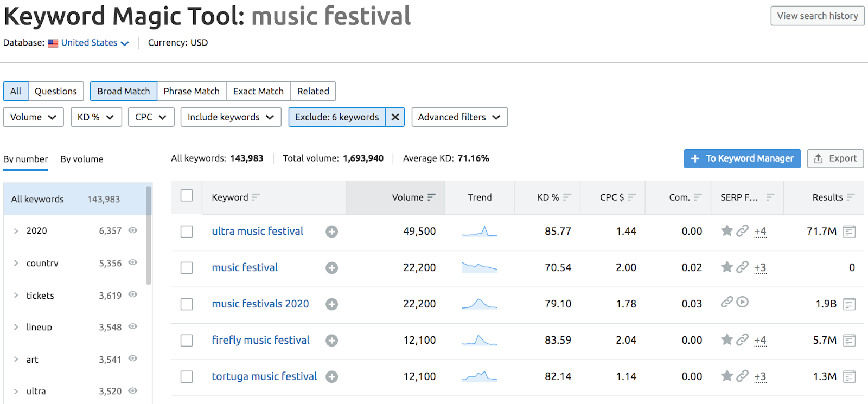Open the Volume filter dropdown

point(33,117)
